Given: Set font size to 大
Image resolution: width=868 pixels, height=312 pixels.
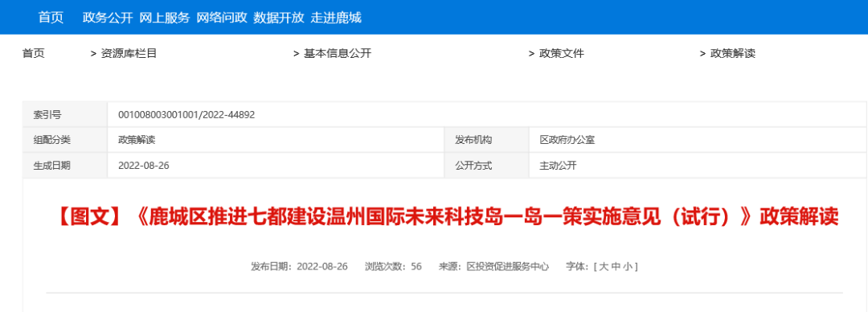Looking at the screenshot, I should pos(604,266).
